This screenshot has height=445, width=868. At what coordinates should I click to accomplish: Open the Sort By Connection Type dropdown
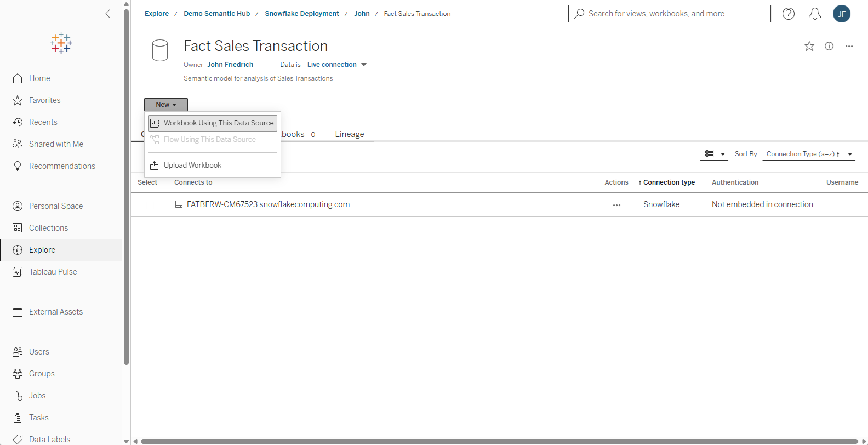pos(808,154)
